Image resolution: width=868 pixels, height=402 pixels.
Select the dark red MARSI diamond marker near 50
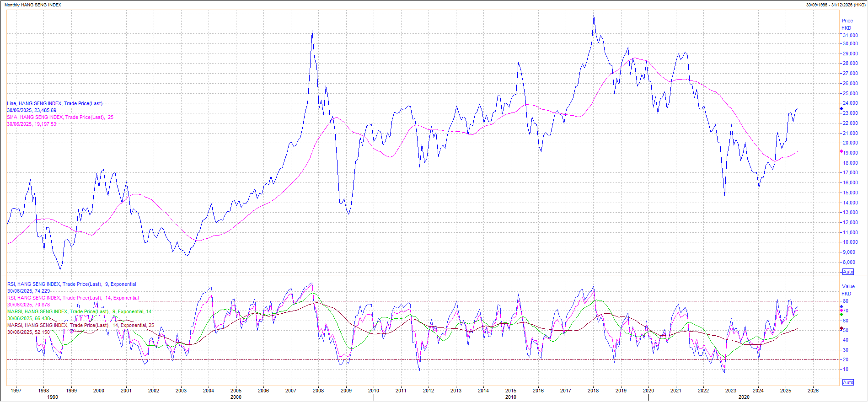click(x=841, y=328)
